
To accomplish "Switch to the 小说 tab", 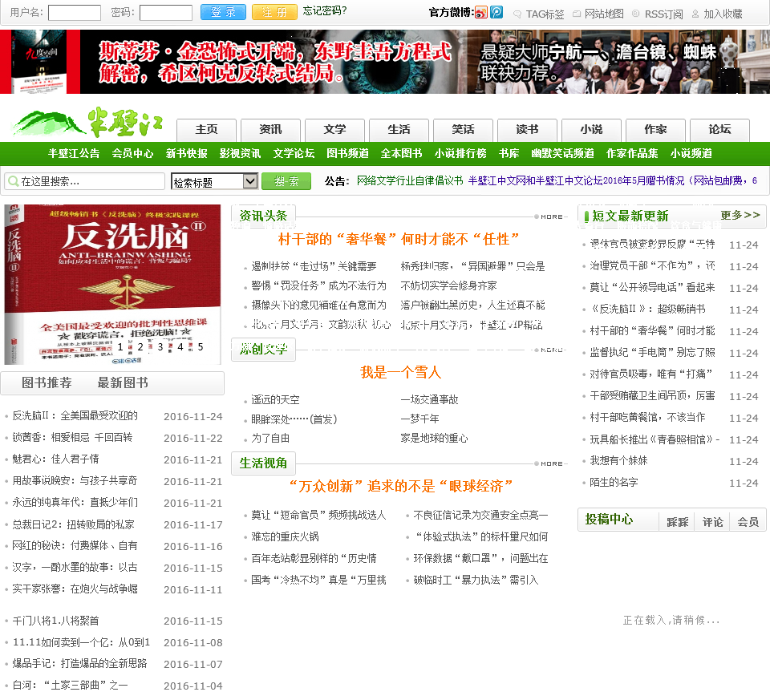I will point(591,130).
